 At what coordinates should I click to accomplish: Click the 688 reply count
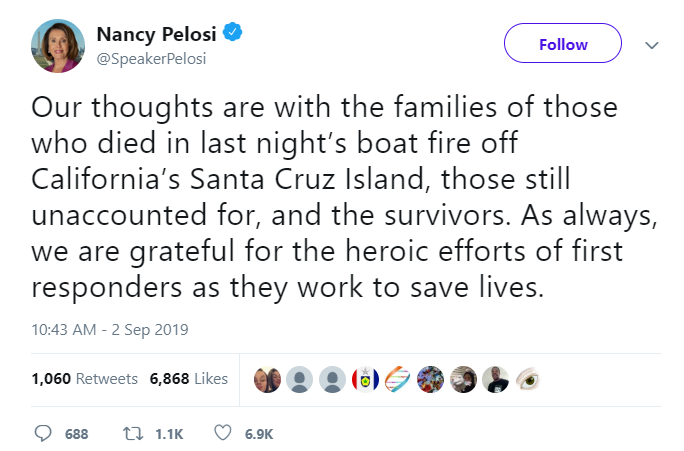point(76,434)
